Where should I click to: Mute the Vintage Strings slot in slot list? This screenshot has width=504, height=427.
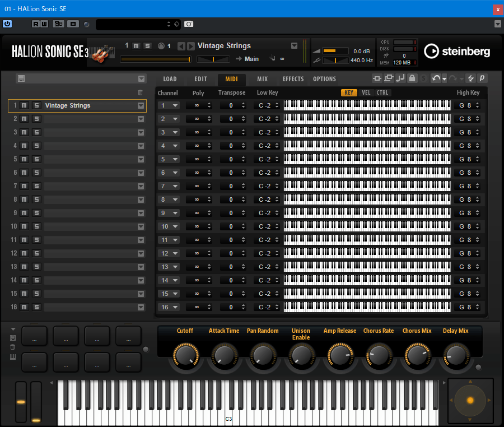click(x=24, y=105)
